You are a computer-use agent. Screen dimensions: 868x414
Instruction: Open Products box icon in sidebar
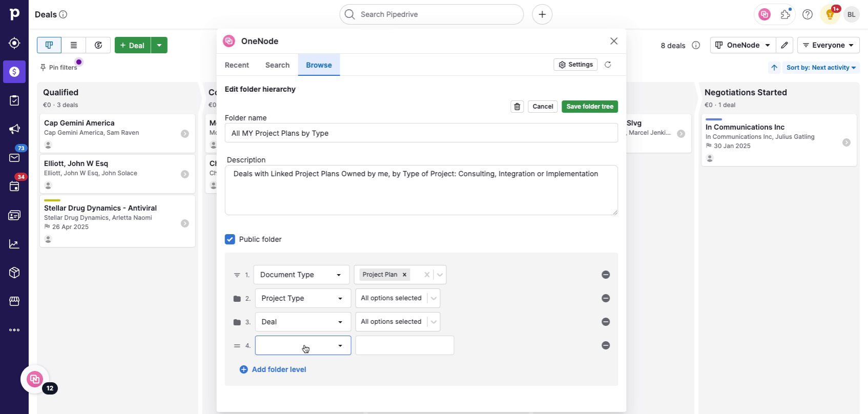click(14, 273)
